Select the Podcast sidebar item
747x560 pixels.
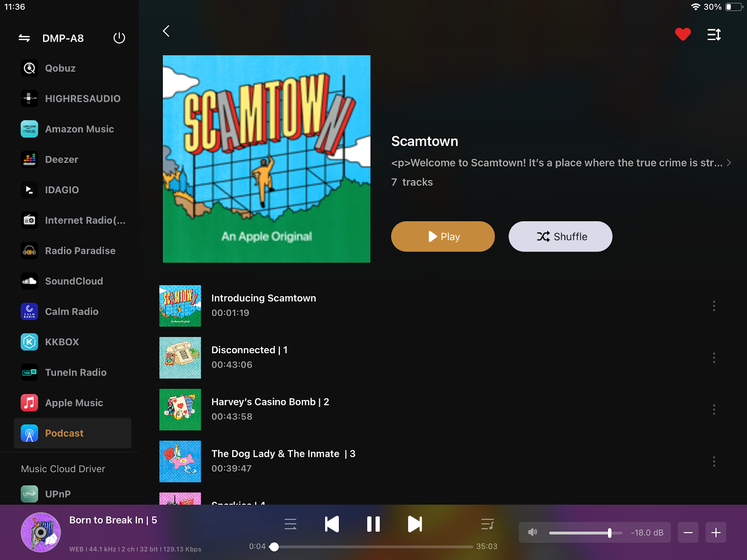coord(72,433)
